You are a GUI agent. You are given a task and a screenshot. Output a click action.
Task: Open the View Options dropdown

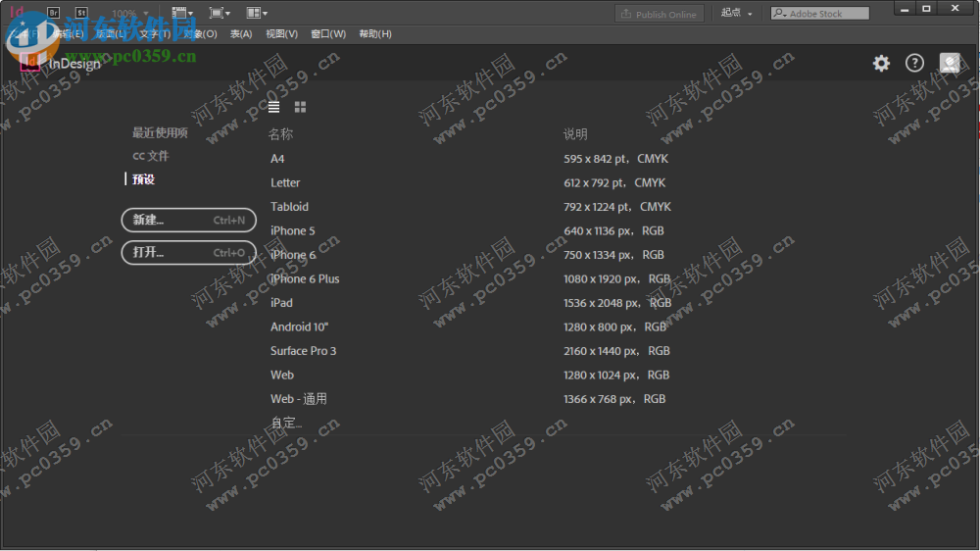182,13
